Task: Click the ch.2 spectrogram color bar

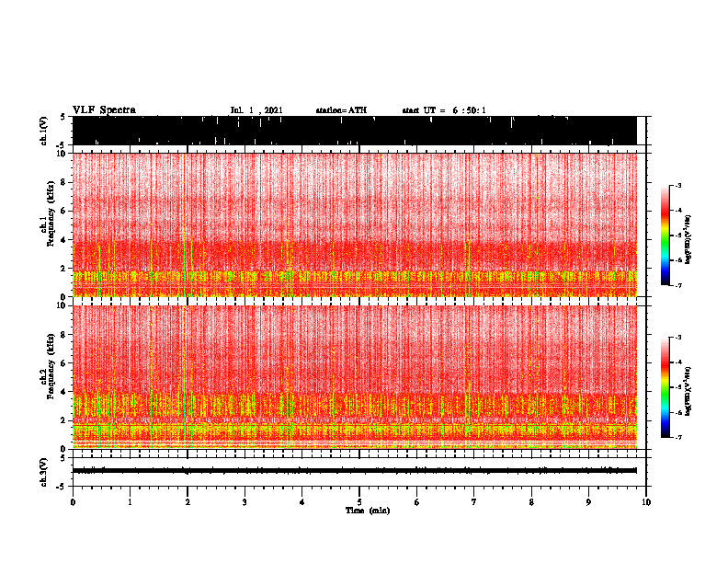Action: pos(665,387)
